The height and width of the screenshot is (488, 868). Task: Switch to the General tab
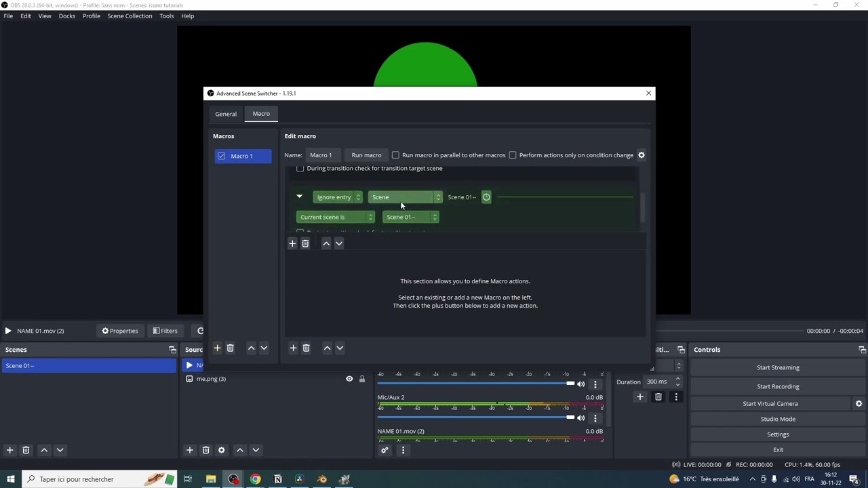coord(226,114)
